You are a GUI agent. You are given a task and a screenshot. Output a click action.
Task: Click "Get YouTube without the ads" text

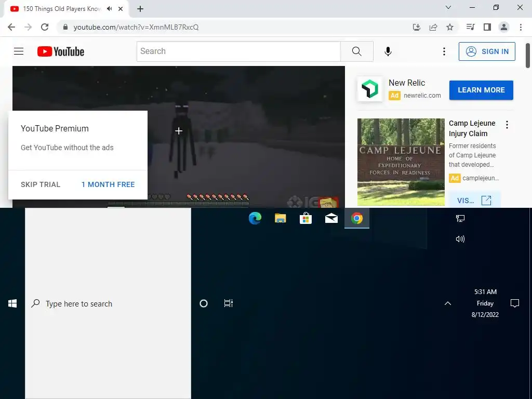tap(67, 148)
